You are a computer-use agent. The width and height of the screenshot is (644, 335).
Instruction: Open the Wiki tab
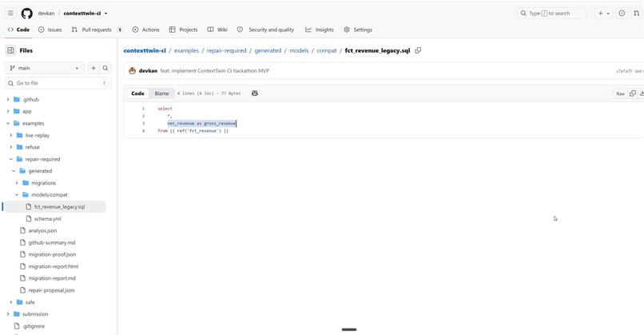pyautogui.click(x=217, y=30)
